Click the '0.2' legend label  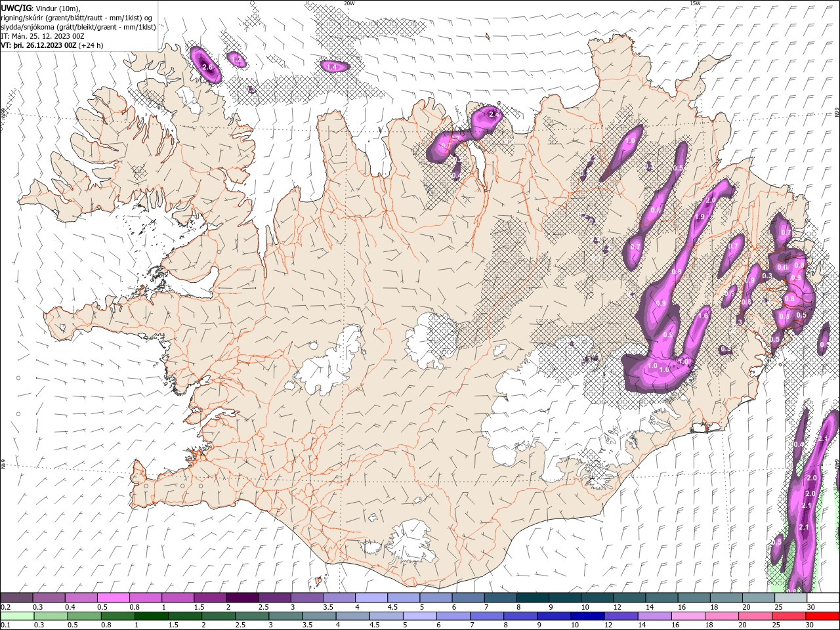6,607
